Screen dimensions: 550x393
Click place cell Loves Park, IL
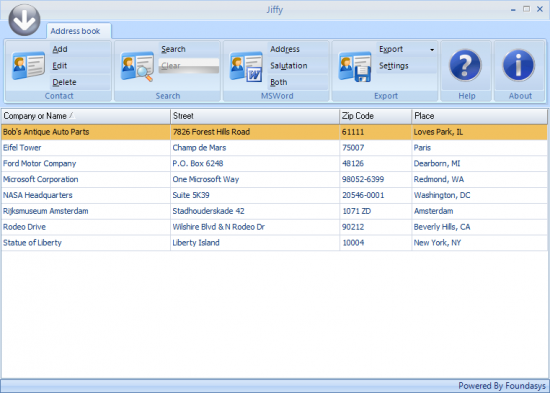point(479,132)
